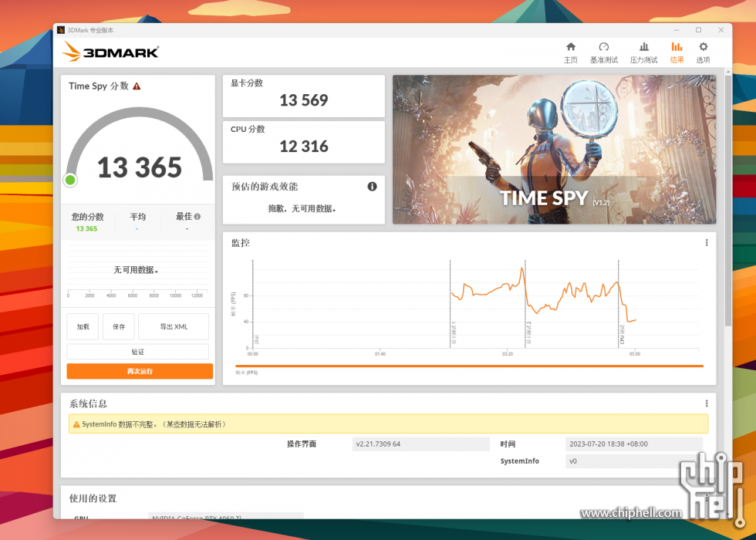Image resolution: width=756 pixels, height=540 pixels.
Task: Close the 3DMark window
Action: click(x=721, y=30)
